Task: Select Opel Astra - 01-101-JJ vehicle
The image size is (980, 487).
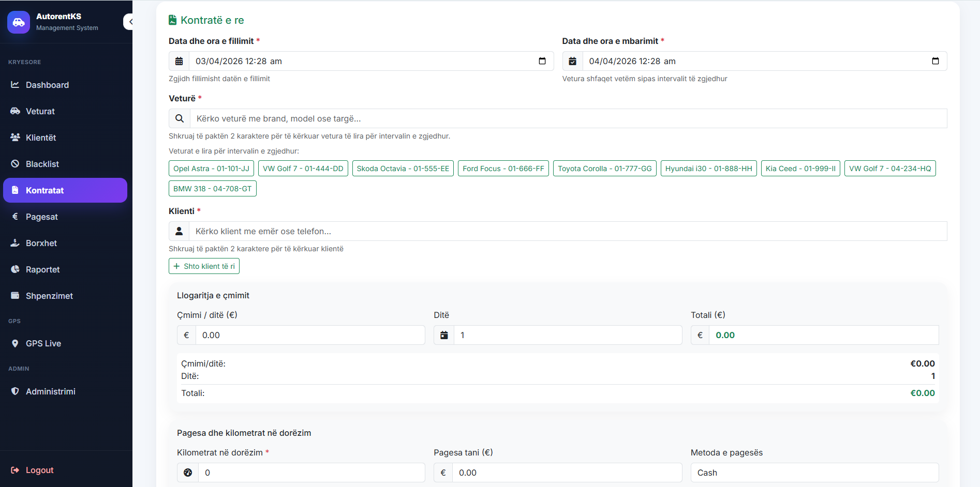Action: pos(211,169)
